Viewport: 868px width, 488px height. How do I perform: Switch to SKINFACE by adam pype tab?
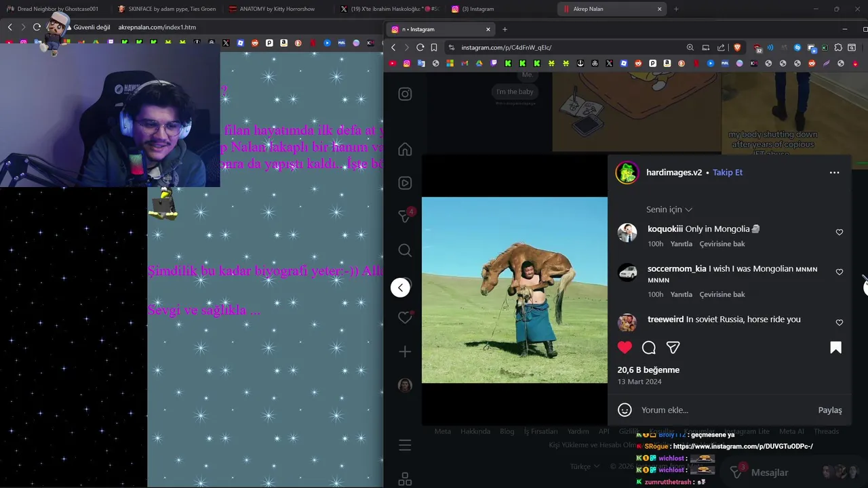click(167, 9)
